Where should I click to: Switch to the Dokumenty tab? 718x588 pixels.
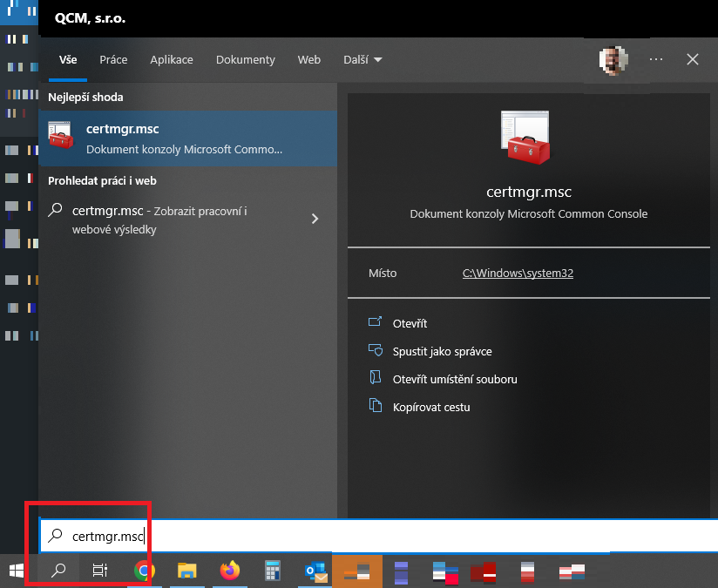click(246, 60)
